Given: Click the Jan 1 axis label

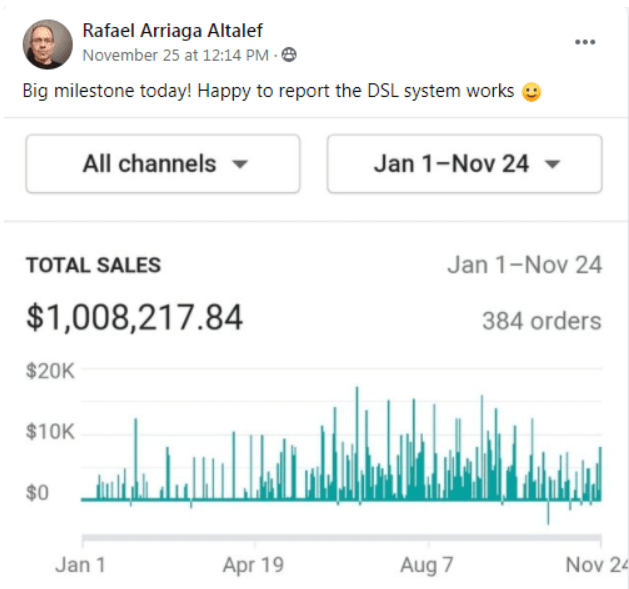Looking at the screenshot, I should 80,565.
